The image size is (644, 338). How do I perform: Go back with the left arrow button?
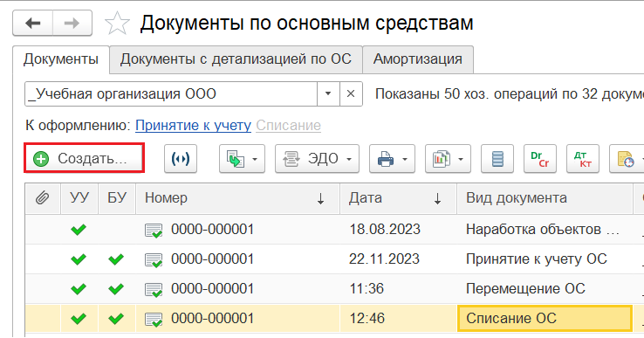point(33,24)
